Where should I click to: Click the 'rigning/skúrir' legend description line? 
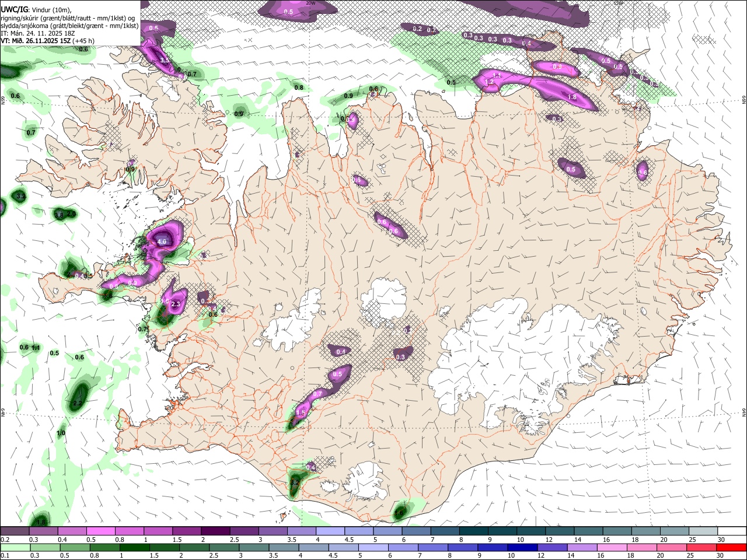68,17
